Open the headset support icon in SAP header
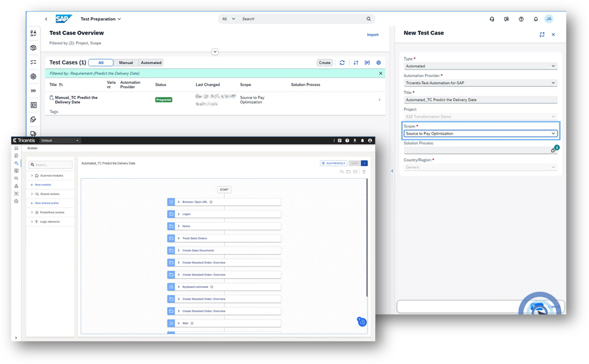This screenshot has height=364, width=589. click(492, 19)
